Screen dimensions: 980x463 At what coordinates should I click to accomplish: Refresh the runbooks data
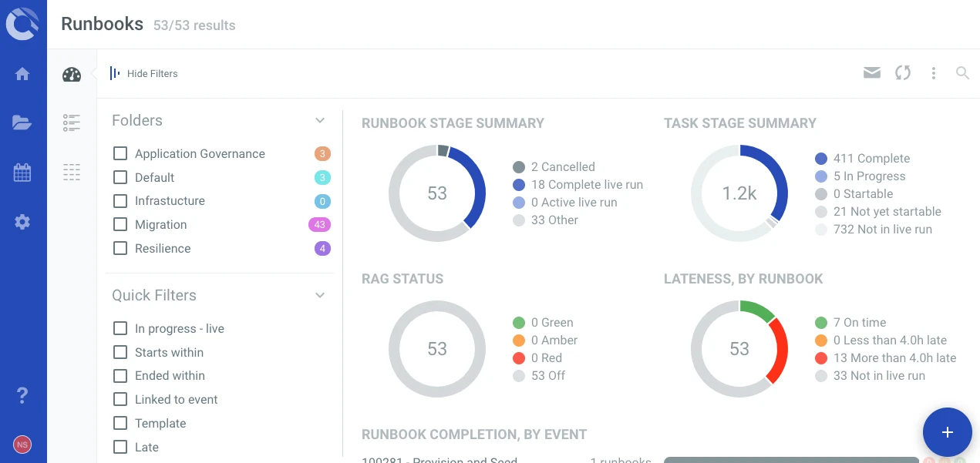(x=903, y=72)
